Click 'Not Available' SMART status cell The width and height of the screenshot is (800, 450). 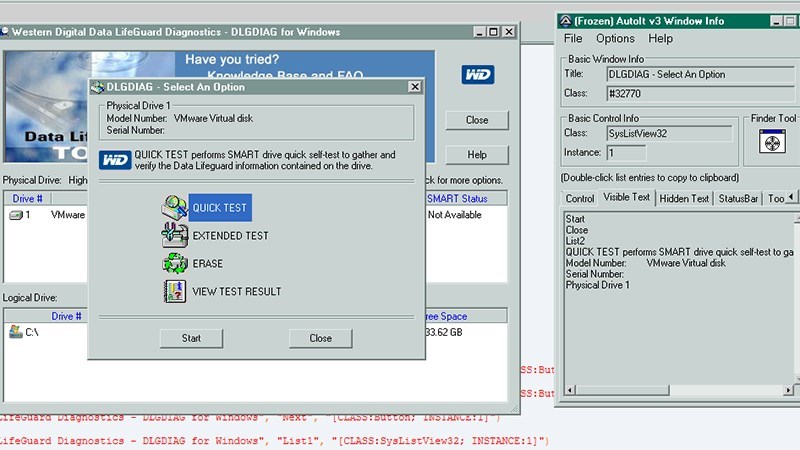click(x=455, y=215)
